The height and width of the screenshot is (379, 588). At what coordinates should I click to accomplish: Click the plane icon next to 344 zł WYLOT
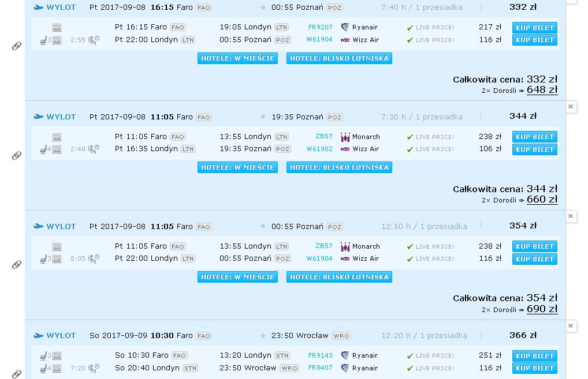click(x=38, y=117)
